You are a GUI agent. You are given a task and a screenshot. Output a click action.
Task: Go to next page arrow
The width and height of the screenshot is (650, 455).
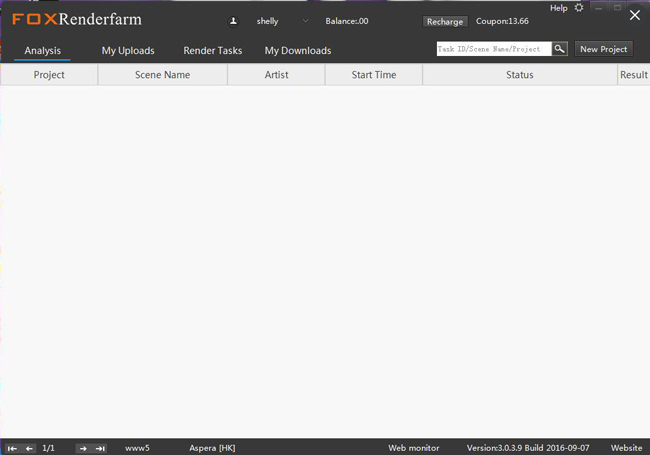click(x=83, y=448)
